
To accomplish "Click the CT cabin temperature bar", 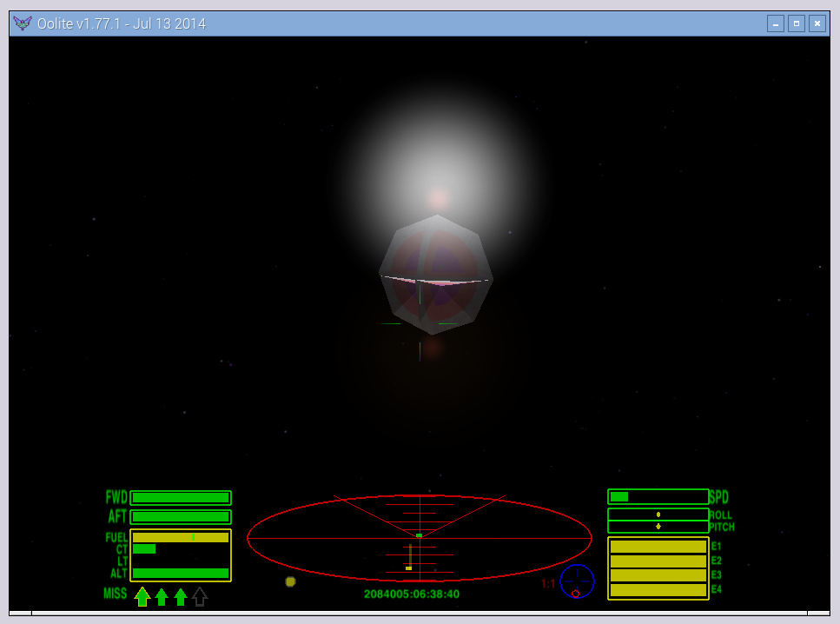I will click(x=143, y=549).
